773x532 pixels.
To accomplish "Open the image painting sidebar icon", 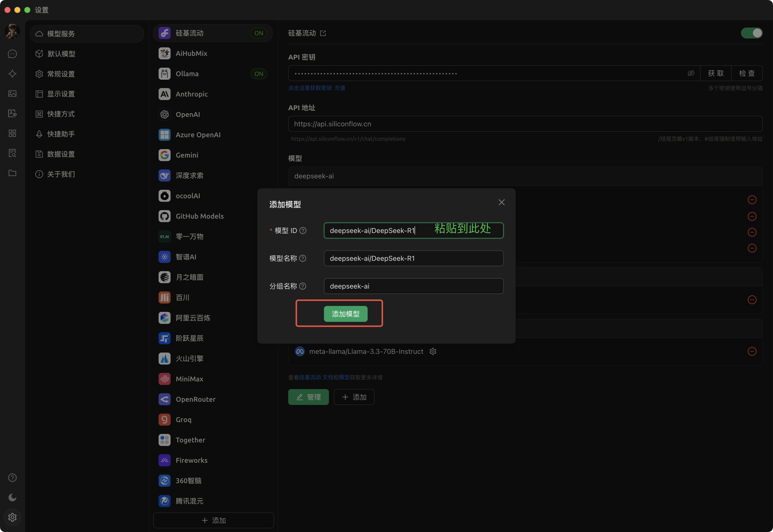I will [x=12, y=94].
